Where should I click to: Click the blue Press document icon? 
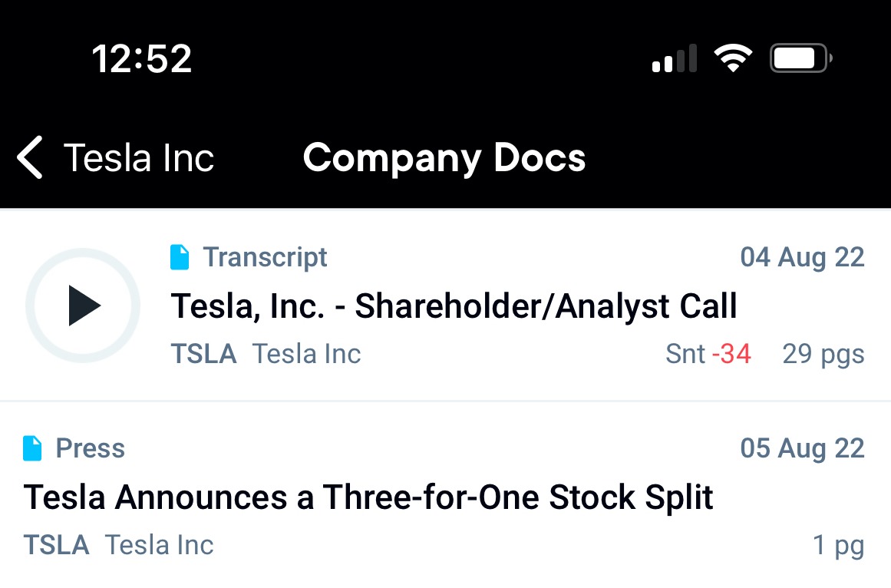click(x=32, y=448)
